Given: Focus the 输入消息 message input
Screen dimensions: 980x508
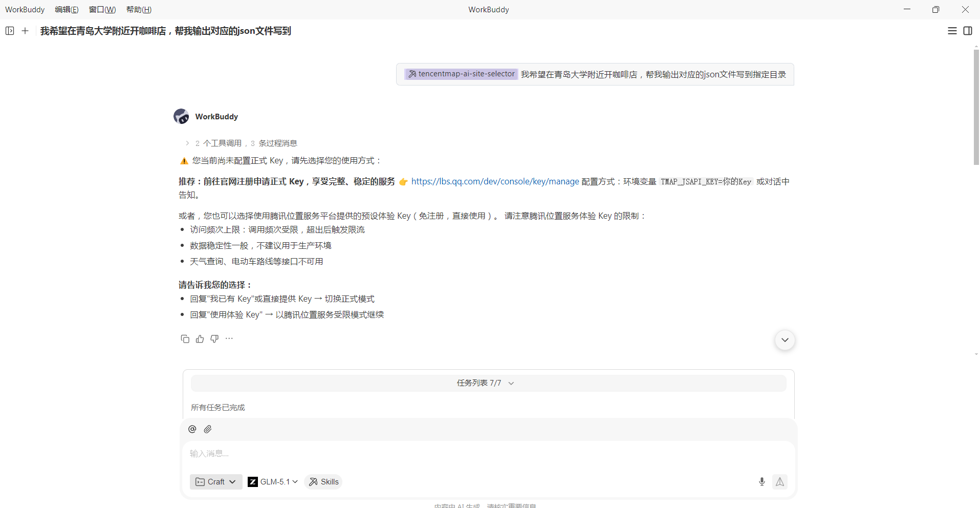Looking at the screenshot, I should 489,454.
